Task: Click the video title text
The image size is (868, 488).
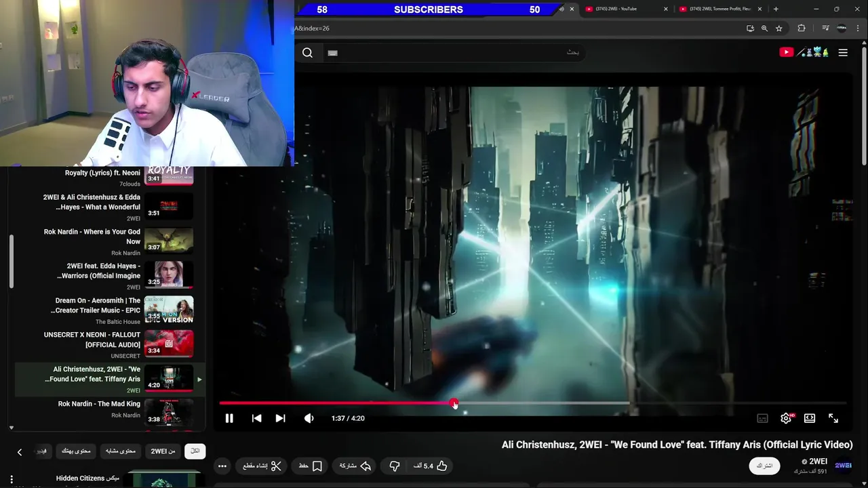Action: point(677,445)
